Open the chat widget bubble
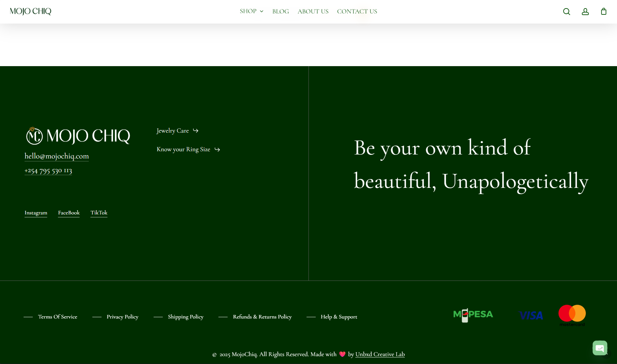The height and width of the screenshot is (364, 617). point(600,348)
